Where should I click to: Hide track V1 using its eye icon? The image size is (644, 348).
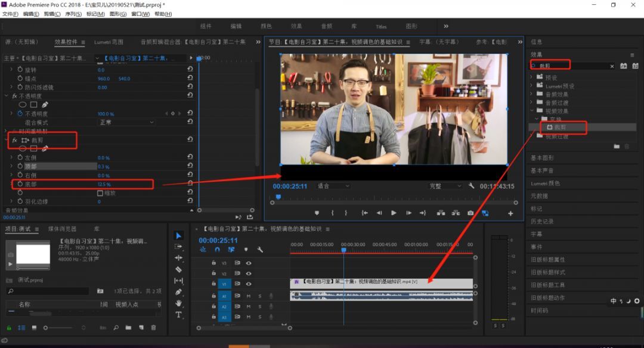tap(249, 284)
